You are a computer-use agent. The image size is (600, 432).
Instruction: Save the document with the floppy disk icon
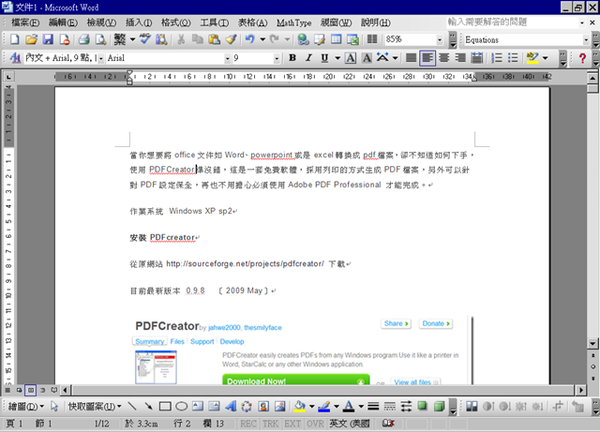pos(48,39)
